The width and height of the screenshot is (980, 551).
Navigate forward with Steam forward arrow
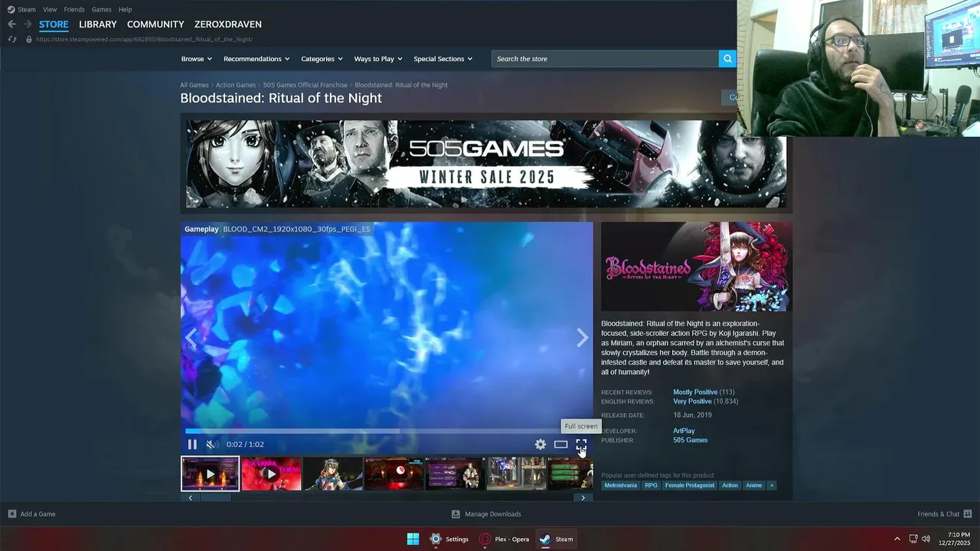(28, 24)
